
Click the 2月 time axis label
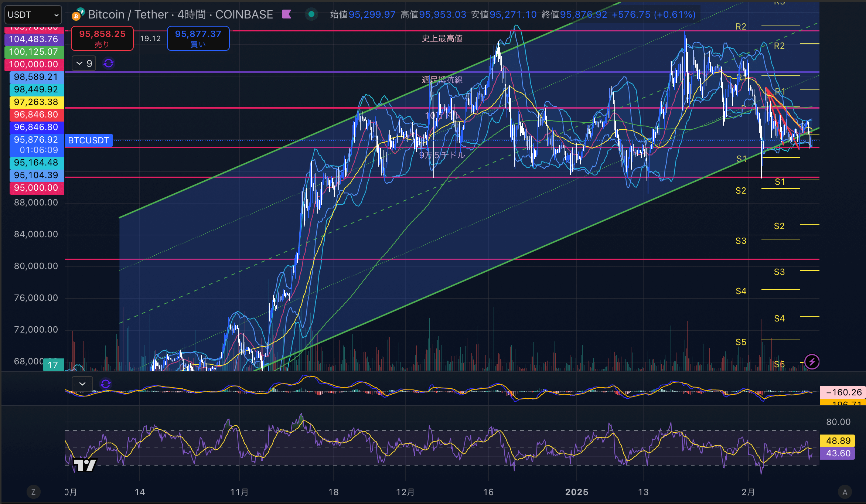coord(748,492)
